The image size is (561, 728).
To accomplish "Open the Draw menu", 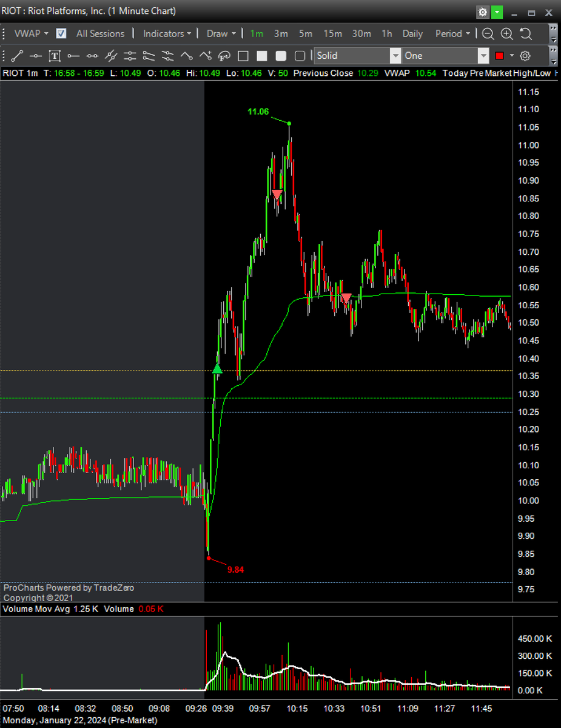I will tap(220, 33).
